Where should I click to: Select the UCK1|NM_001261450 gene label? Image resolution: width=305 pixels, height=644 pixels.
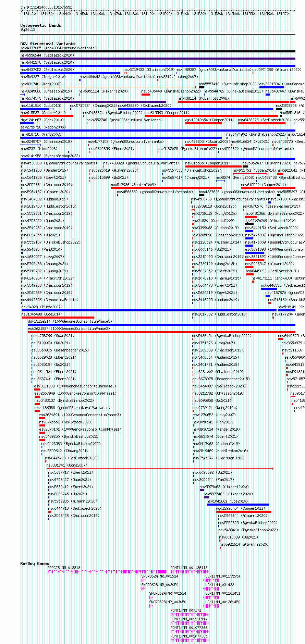[x=223, y=602]
